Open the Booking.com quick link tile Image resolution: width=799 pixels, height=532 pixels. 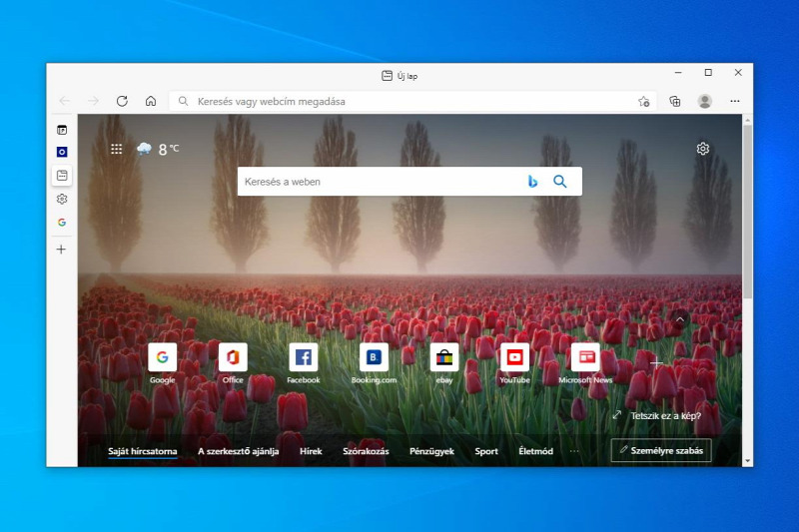374,363
